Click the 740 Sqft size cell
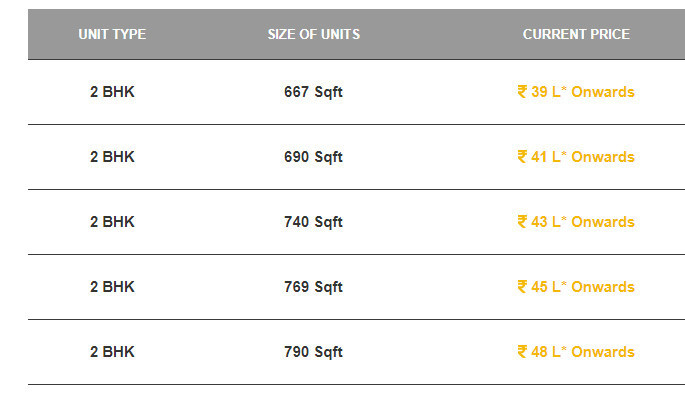This screenshot has height=406, width=685. tap(313, 222)
